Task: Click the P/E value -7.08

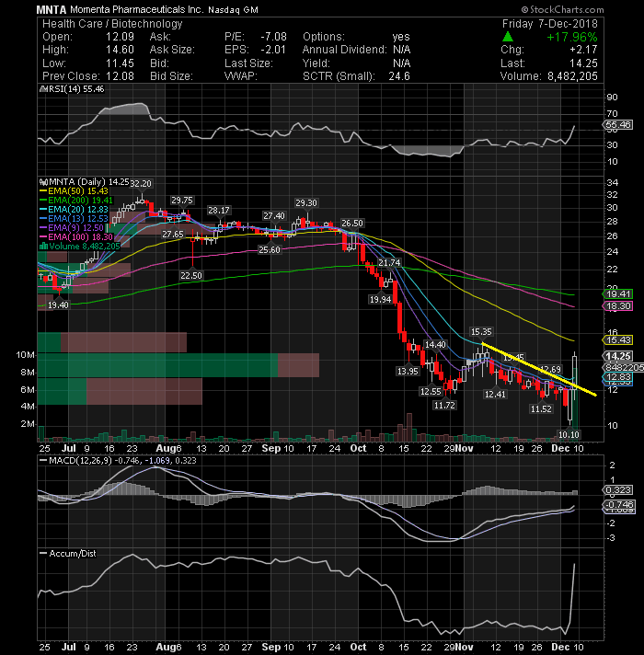Action: (273, 37)
